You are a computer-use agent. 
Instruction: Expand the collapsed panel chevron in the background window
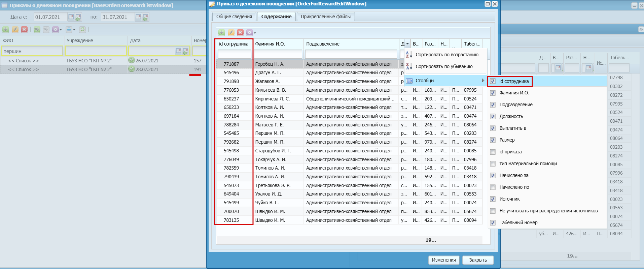pos(641,30)
